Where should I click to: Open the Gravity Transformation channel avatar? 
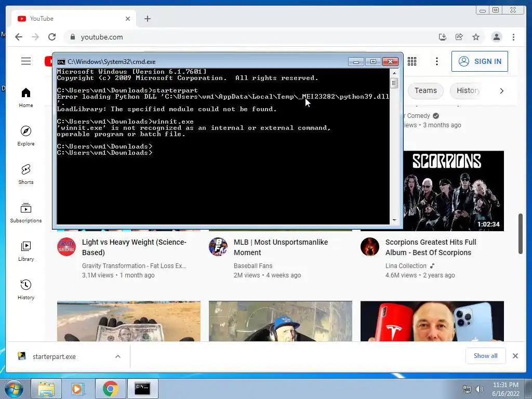pyautogui.click(x=66, y=247)
